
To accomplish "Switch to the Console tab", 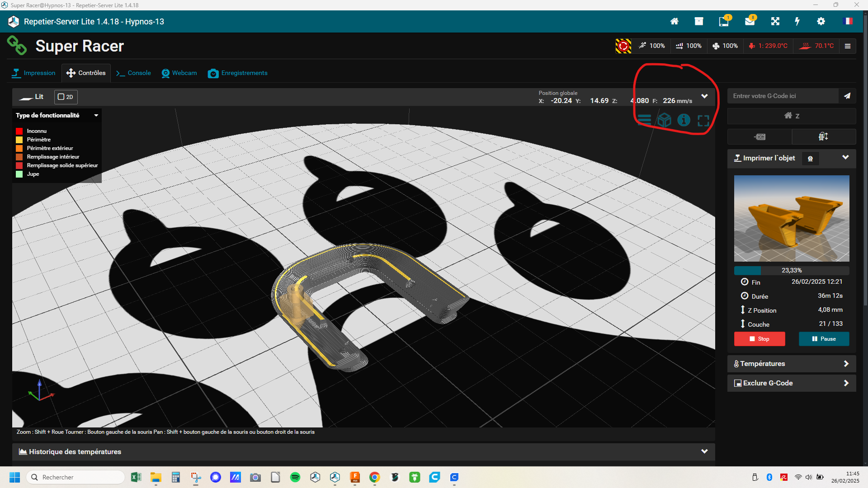I will [x=133, y=73].
